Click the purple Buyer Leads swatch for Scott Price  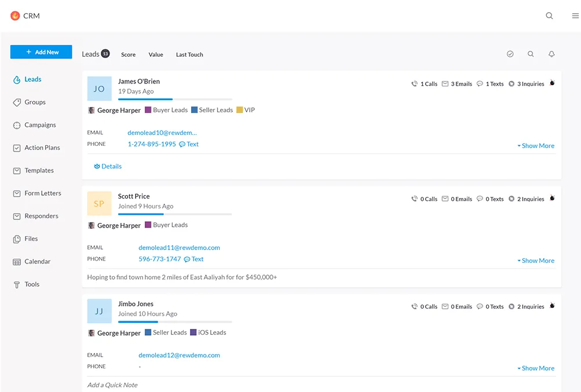point(148,225)
